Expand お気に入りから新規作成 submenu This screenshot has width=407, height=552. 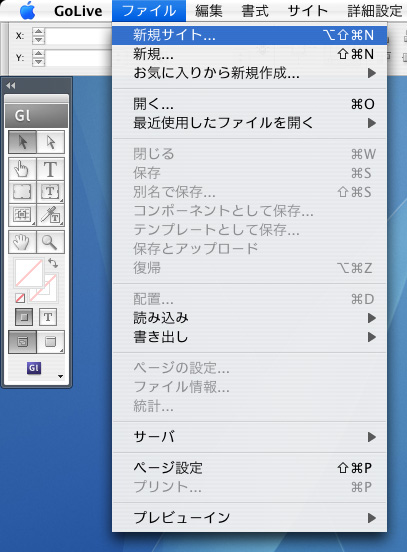[249, 73]
